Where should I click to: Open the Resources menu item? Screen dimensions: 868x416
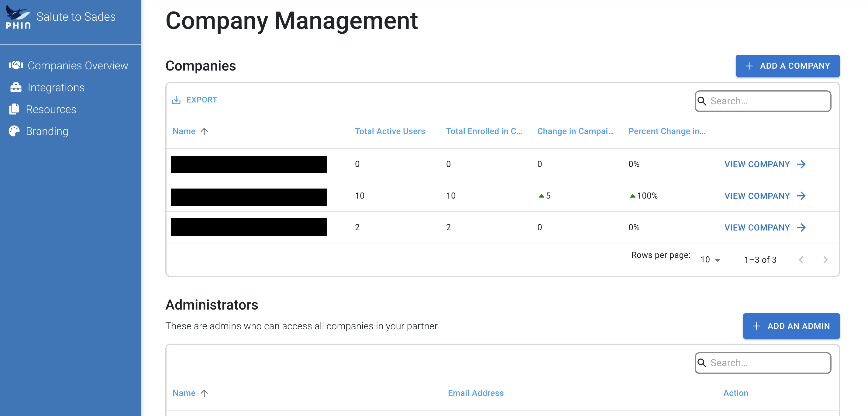[43, 109]
